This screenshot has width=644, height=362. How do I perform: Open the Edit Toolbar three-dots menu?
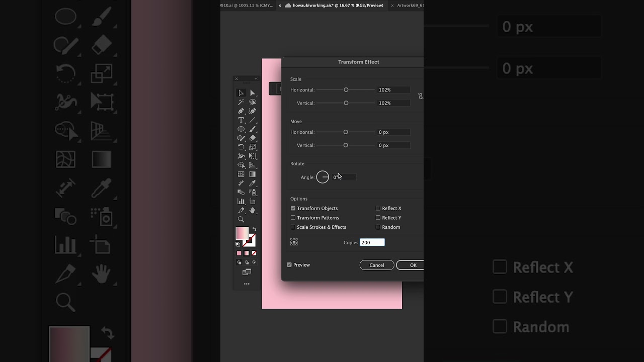(247, 284)
